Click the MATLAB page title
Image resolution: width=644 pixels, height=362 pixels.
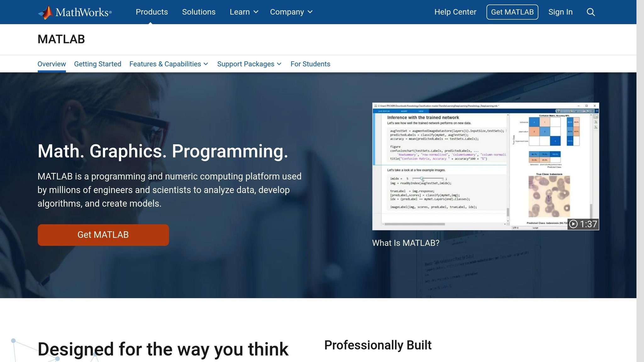coord(61,39)
